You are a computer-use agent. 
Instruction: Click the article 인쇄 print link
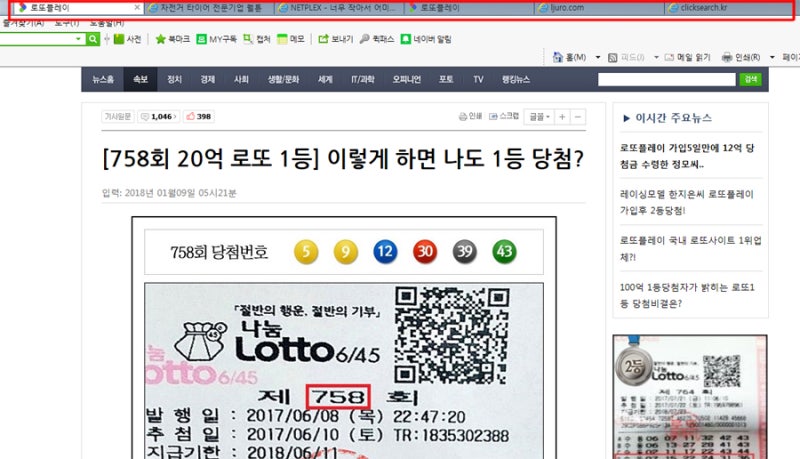click(470, 116)
